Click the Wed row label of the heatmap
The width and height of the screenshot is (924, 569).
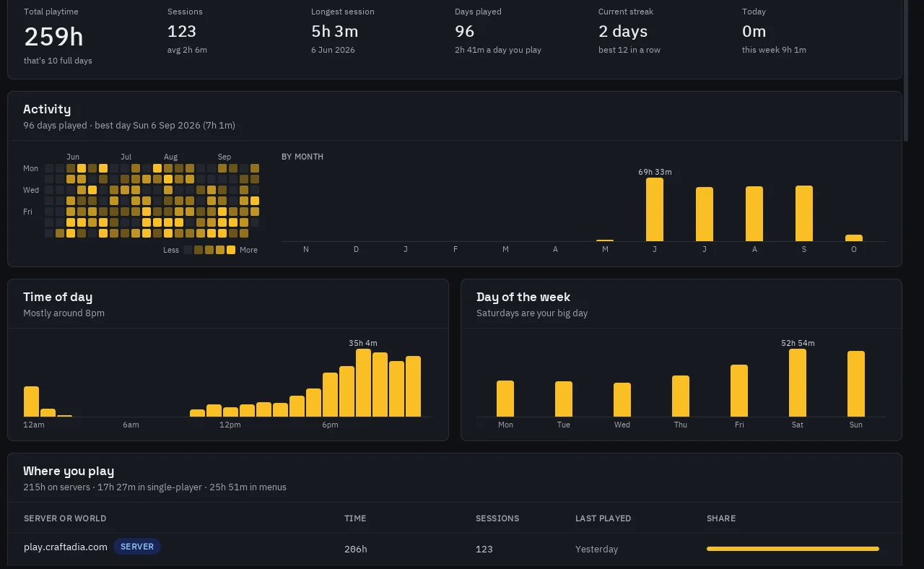[x=31, y=190]
